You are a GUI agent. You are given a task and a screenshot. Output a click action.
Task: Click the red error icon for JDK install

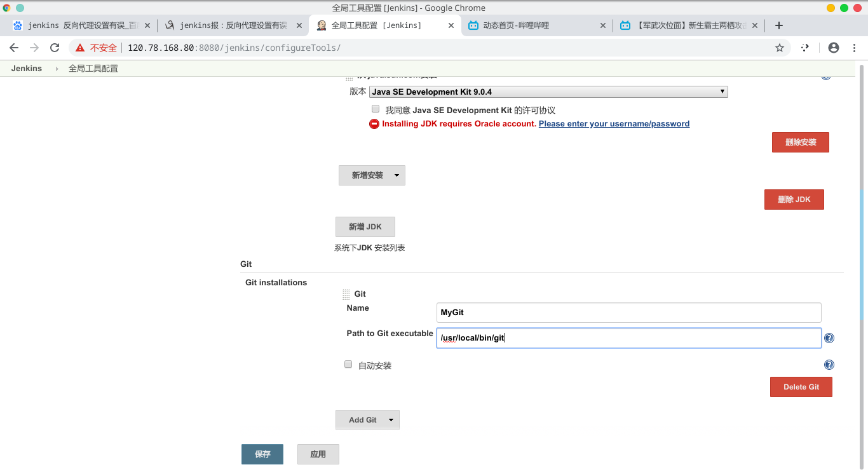point(374,124)
